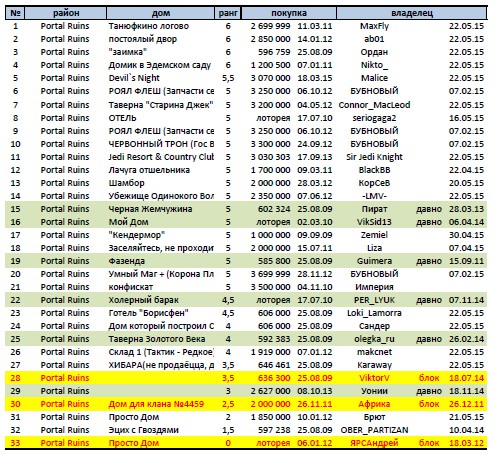Viewport: 495px width, 455px height.
Task: Click the yellow row owner 'ViktorV'
Action: [374, 378]
